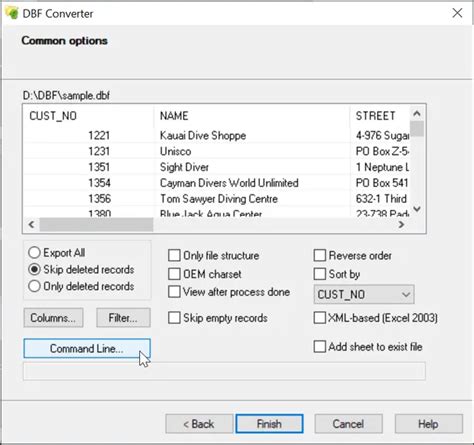Close the DBF Converter window
The width and height of the screenshot is (474, 445).
pos(457,13)
